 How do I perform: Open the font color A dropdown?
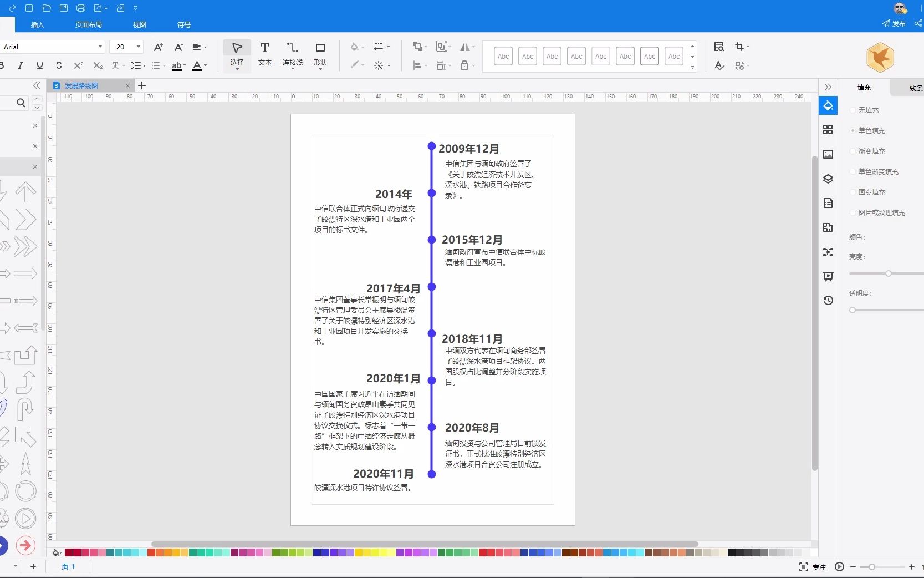(x=205, y=65)
